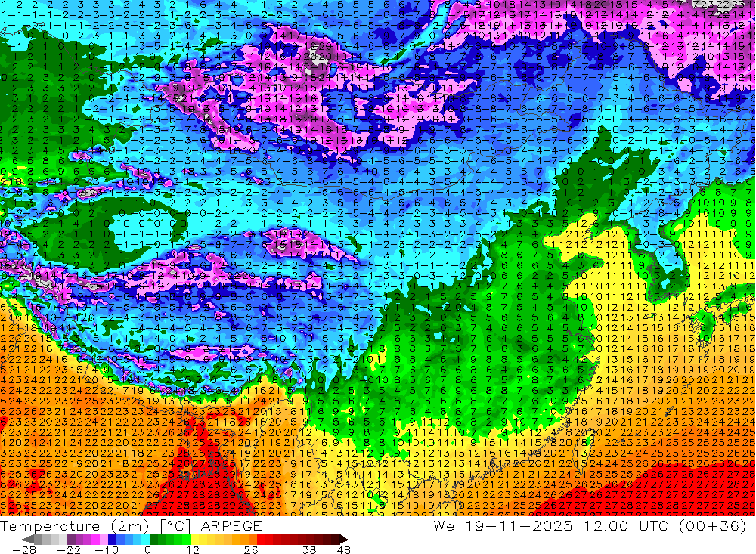Screen dimensions: 756x554
Task: Click the grey left arrow end of colorbar
Action: (27, 540)
